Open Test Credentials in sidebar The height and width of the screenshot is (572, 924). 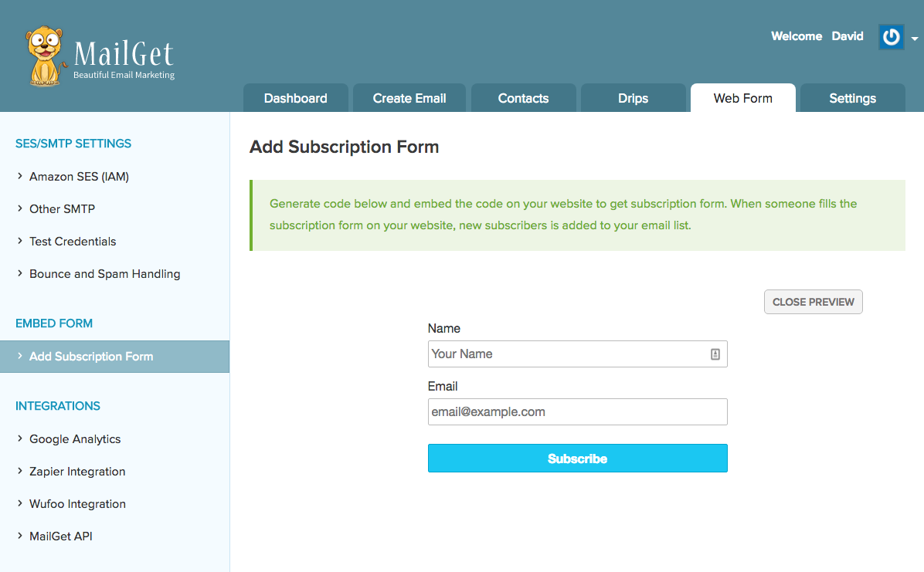pyautogui.click(x=73, y=242)
